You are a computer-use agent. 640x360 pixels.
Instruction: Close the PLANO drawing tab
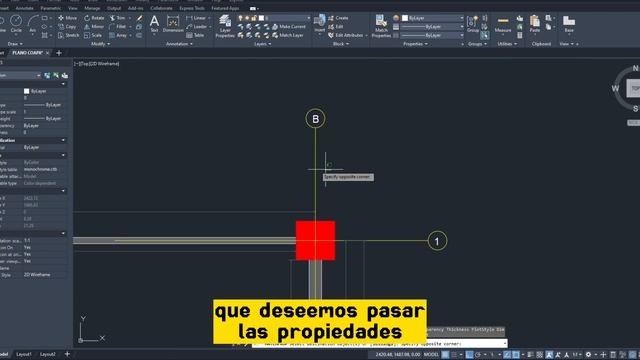click(47, 53)
